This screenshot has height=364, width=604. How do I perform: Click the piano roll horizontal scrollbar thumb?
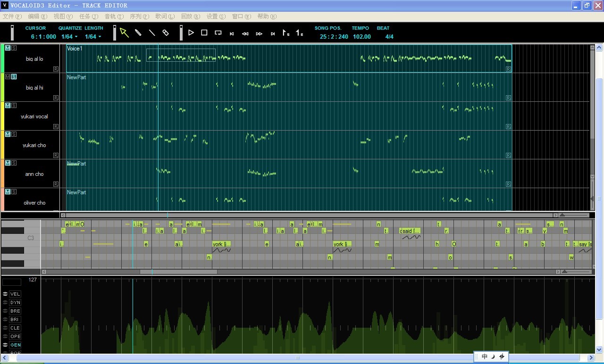click(178, 272)
